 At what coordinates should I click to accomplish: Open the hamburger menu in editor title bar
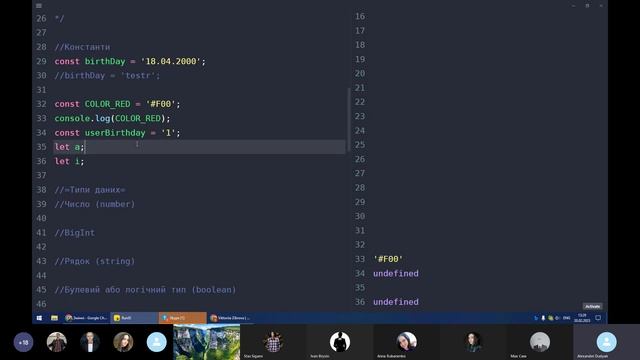[x=39, y=6]
